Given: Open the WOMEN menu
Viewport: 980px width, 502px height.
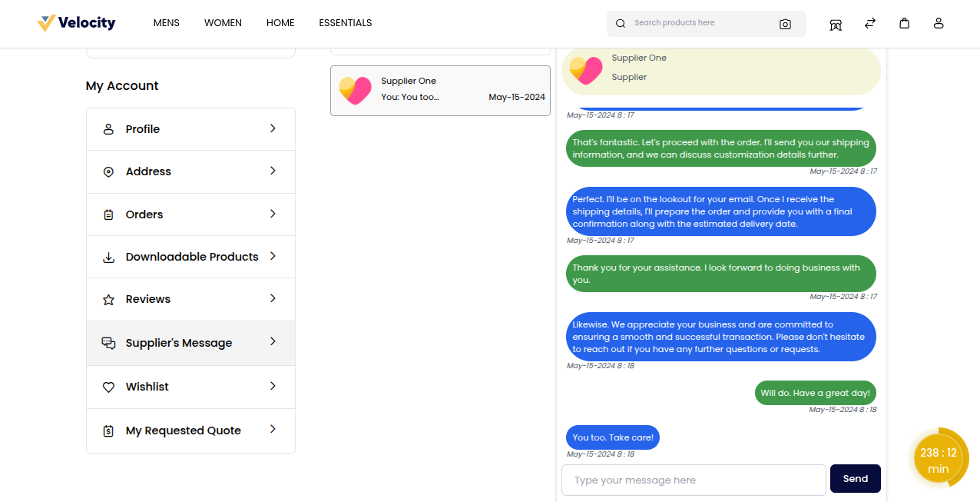Looking at the screenshot, I should [223, 23].
